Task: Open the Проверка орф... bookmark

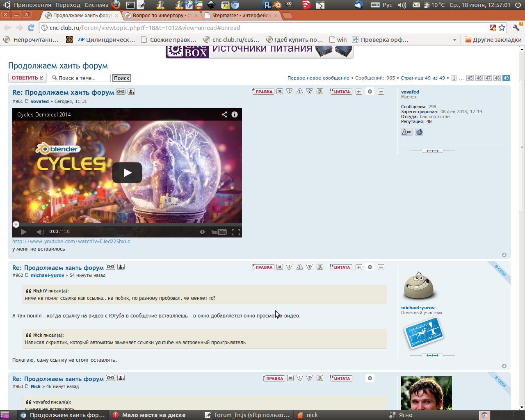Action: [380, 40]
